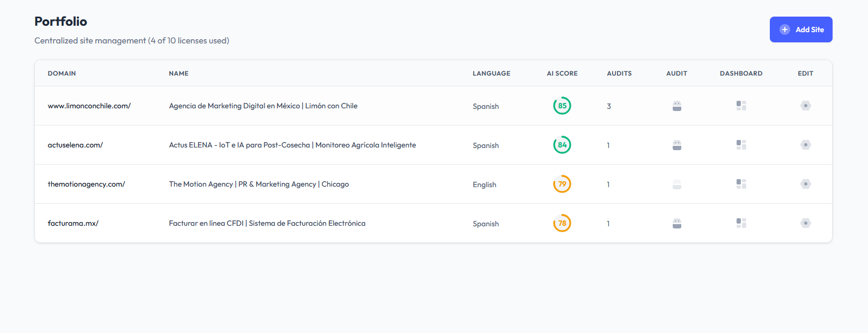This screenshot has height=333, width=868.
Task: Click the actuselena.com/ domain link
Action: click(75, 145)
